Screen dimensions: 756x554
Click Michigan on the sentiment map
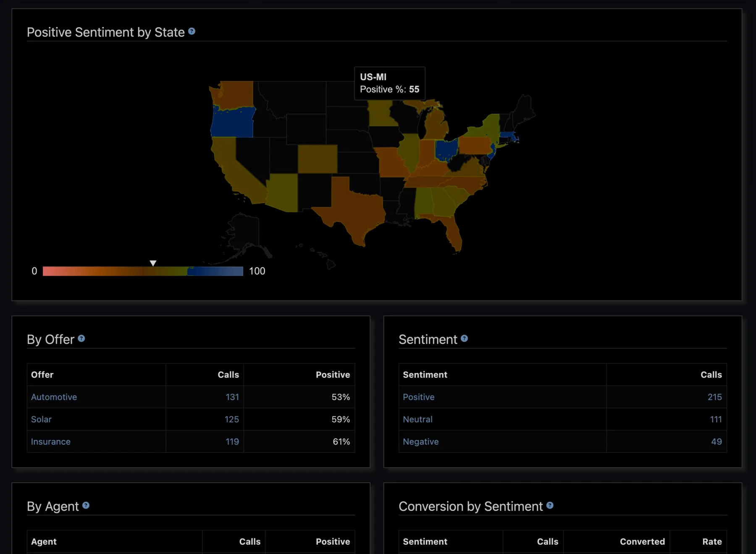tap(436, 126)
